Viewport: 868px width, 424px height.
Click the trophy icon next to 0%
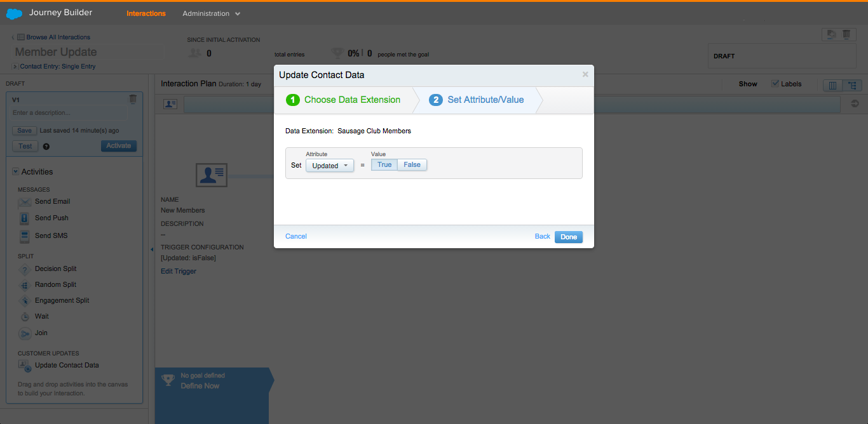pyautogui.click(x=337, y=53)
